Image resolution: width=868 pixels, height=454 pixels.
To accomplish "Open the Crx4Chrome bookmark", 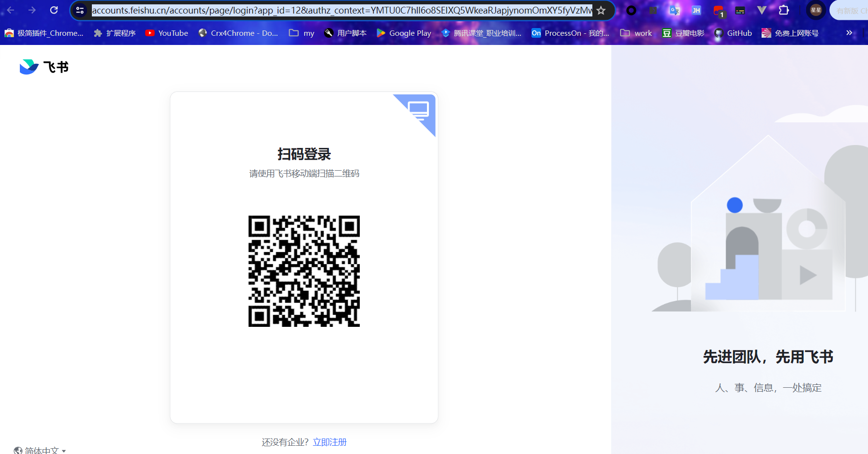I will point(238,33).
